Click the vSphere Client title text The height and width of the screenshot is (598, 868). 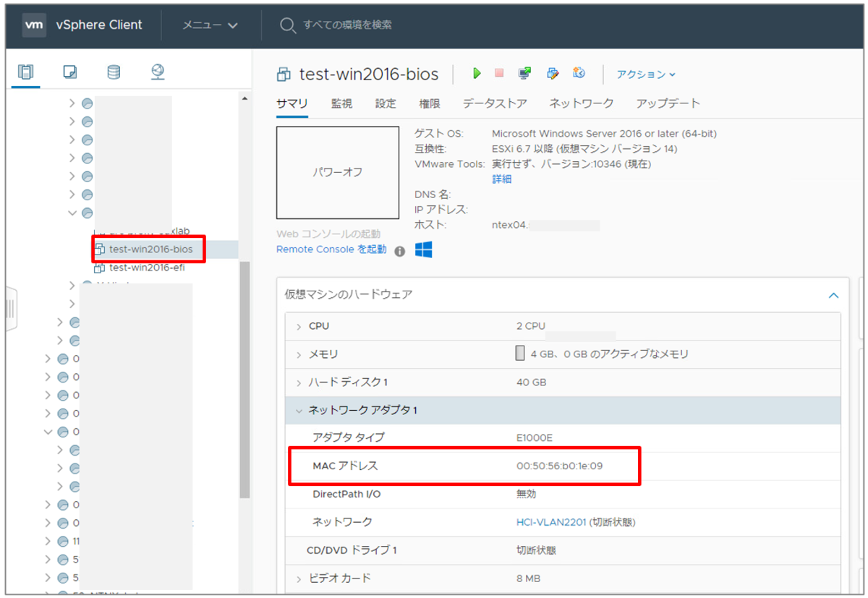pos(99,25)
